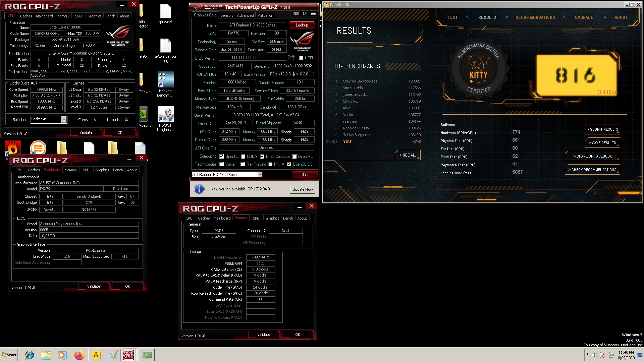Click the taskbar clock showing 11:48 PM
This screenshot has width=644, height=362.
click(626, 355)
